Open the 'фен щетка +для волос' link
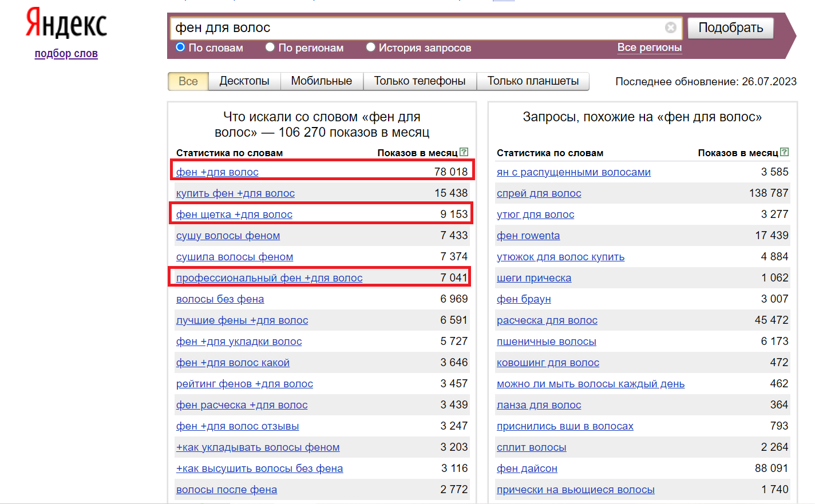815x504 pixels. [x=234, y=215]
